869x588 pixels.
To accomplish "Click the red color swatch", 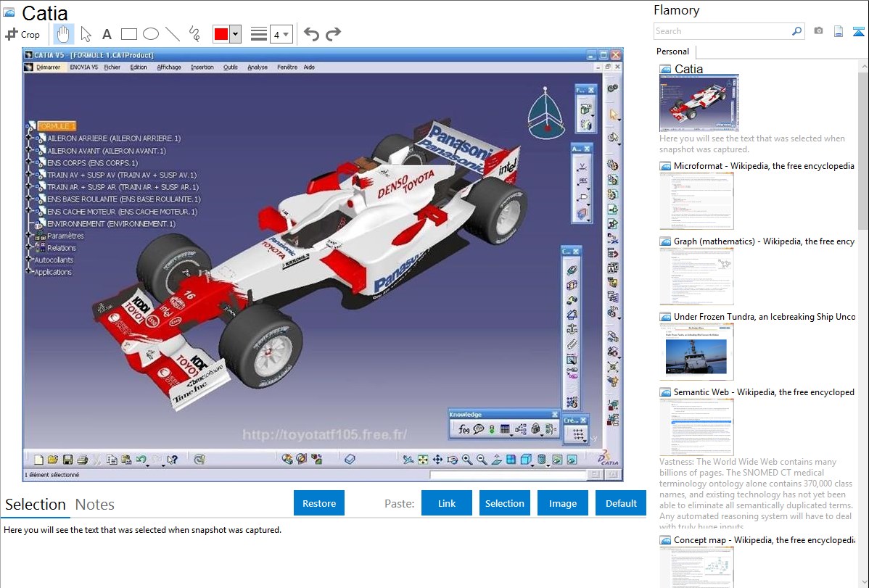I will 221,34.
